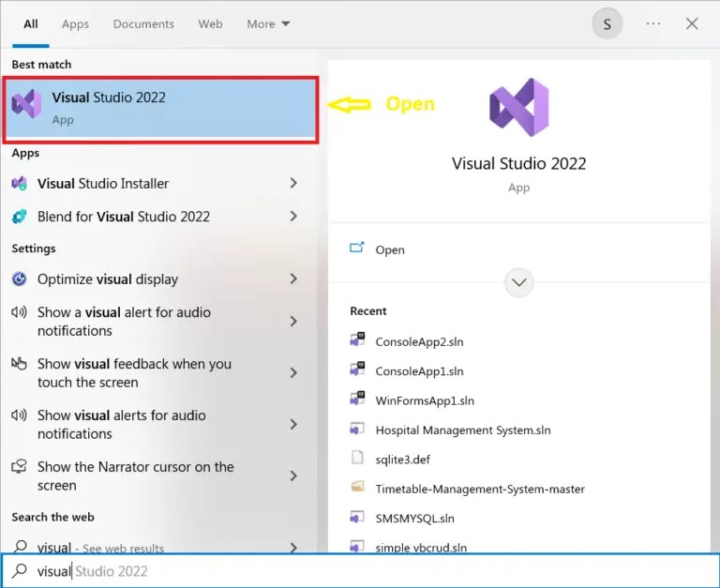Image resolution: width=720 pixels, height=588 pixels.
Task: Select Optimize visual display setting
Action: [108, 279]
